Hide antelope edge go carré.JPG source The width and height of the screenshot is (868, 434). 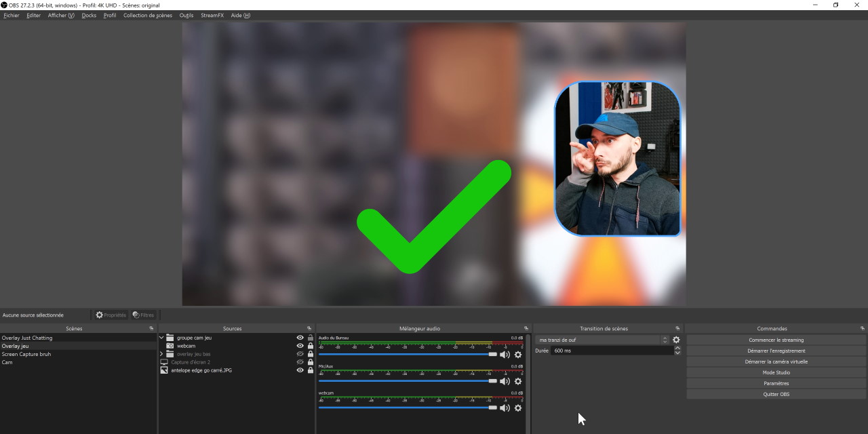point(300,370)
